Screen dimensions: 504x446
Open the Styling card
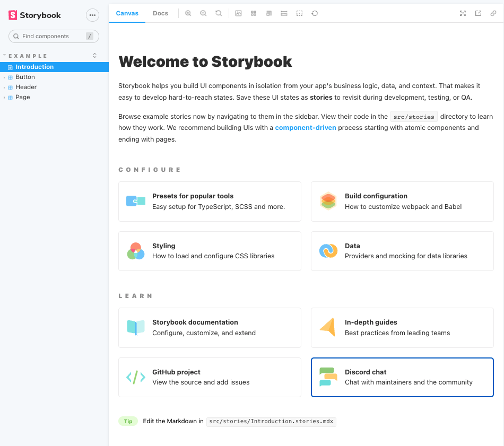(x=210, y=251)
